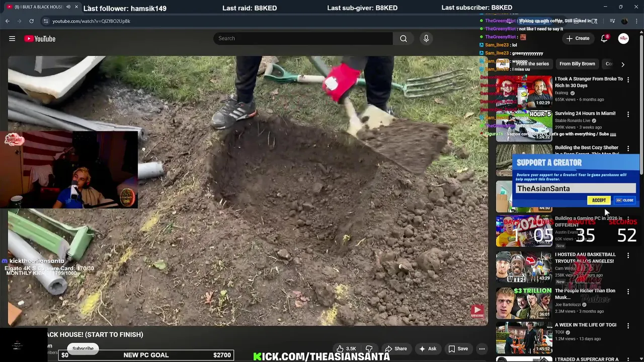Subscribe to the channel
This screenshot has height=362, width=644.
[x=83, y=348]
